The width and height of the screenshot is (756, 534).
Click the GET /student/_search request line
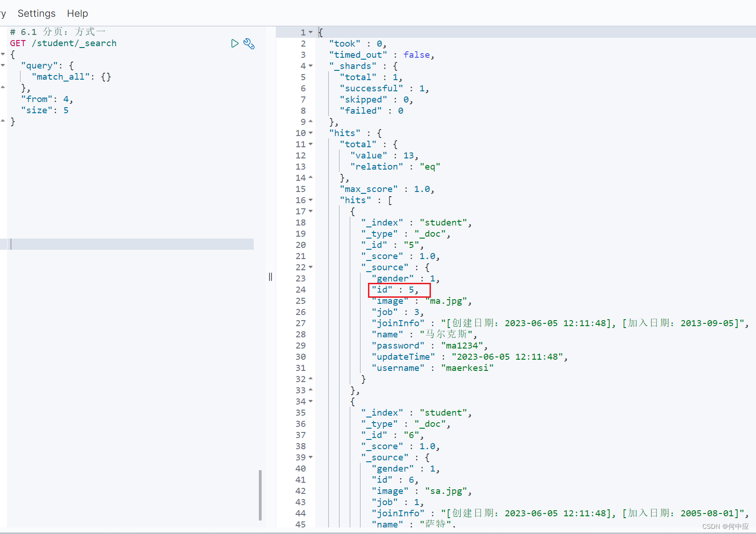click(x=63, y=43)
